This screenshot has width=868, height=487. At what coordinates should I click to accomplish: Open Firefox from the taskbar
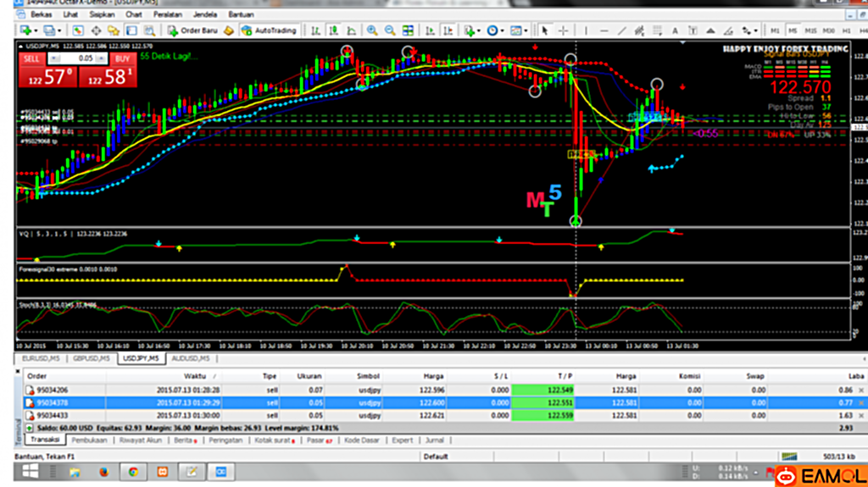click(103, 472)
